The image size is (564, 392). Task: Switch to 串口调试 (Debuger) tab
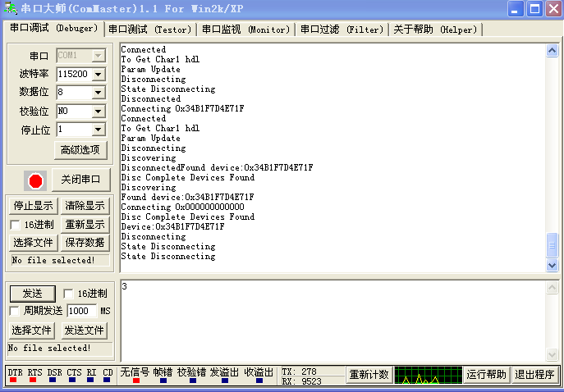click(x=54, y=29)
